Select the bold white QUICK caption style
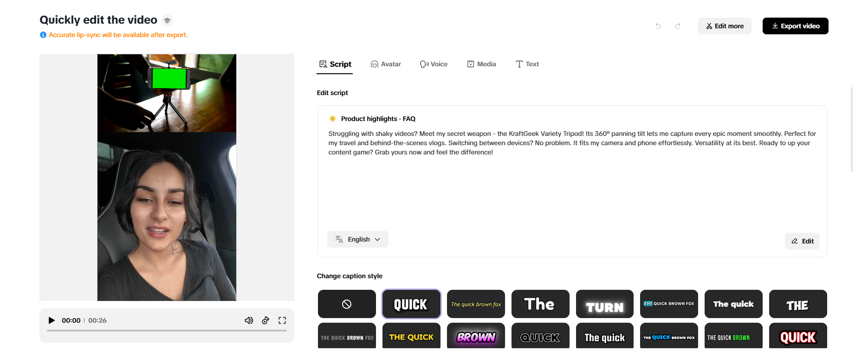 point(411,304)
